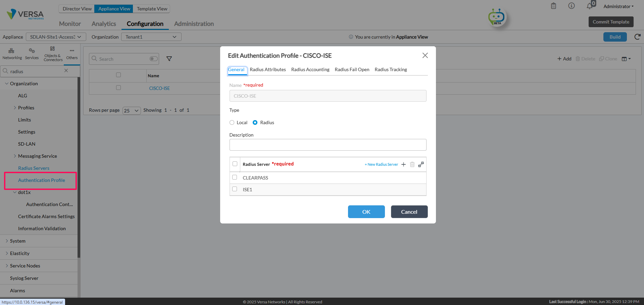Expand the Service Nodes section
The width and height of the screenshot is (644, 305).
(7, 266)
